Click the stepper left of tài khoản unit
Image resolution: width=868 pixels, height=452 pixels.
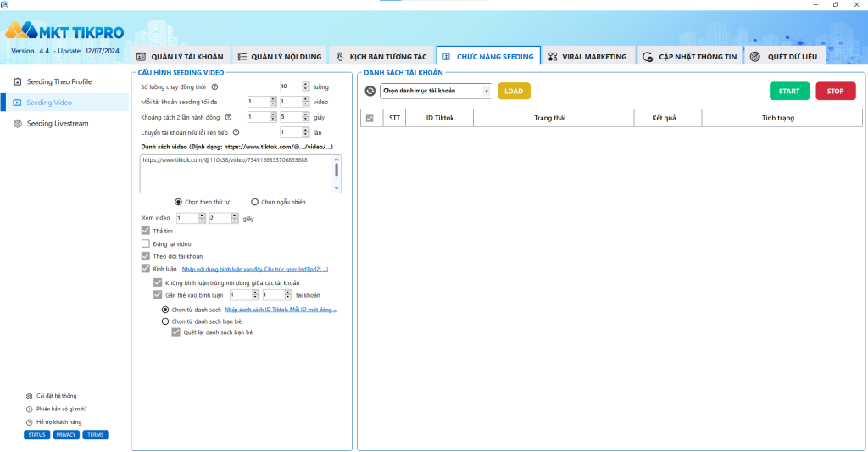[276, 294]
